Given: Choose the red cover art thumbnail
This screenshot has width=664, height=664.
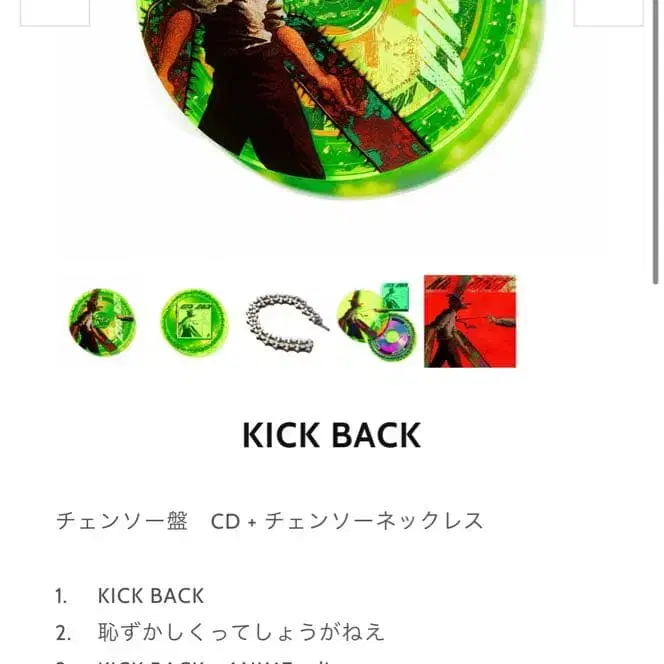Looking at the screenshot, I should pos(470,322).
